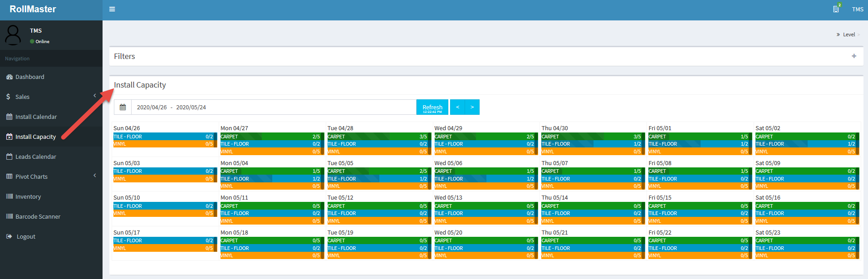The image size is (868, 279).
Task: Click the calendar icon beside date range
Action: pyautogui.click(x=123, y=107)
